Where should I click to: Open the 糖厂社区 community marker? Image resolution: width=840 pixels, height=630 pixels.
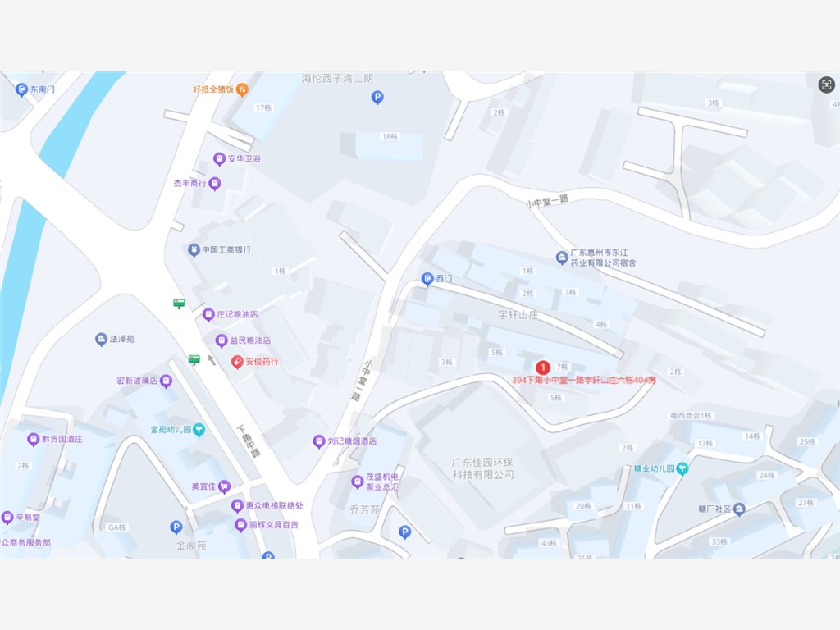click(739, 509)
